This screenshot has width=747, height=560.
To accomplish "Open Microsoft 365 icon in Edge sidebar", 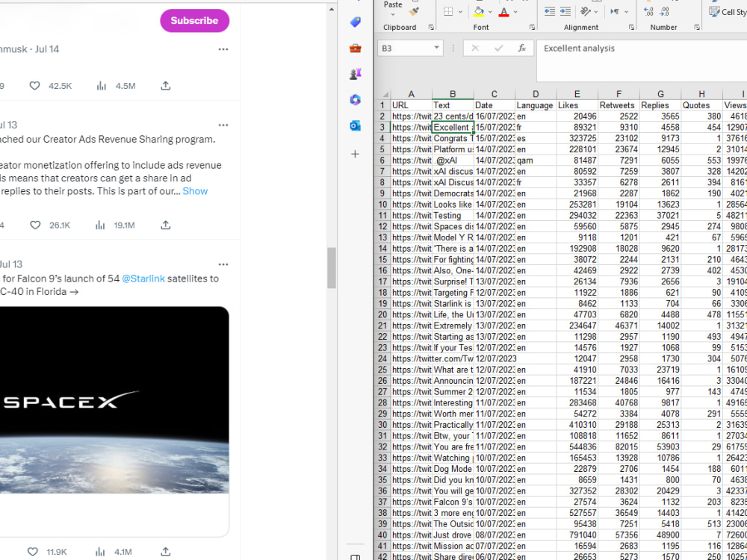I will point(356,99).
